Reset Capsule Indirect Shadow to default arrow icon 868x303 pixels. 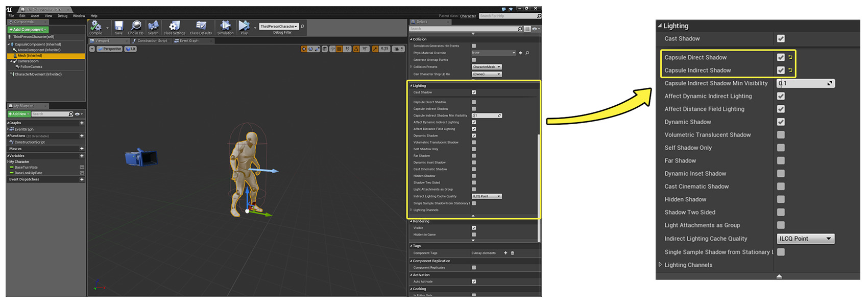[x=790, y=70]
